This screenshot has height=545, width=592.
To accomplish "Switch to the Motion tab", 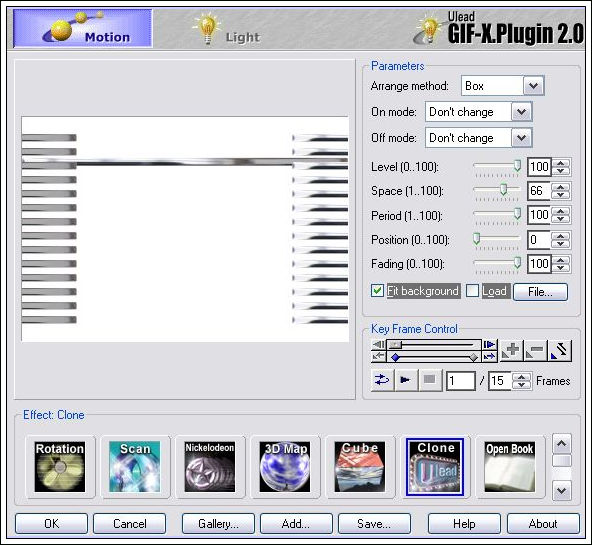I will click(83, 29).
